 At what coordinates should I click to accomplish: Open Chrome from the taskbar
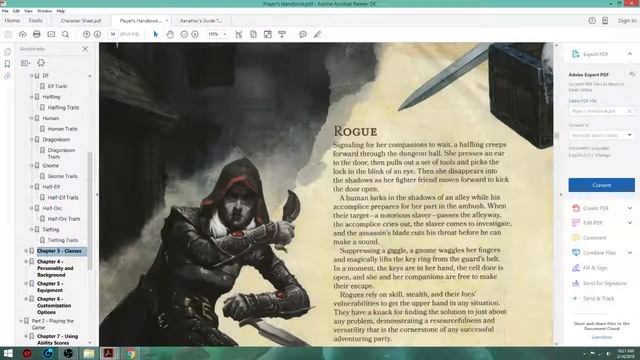tap(131, 353)
